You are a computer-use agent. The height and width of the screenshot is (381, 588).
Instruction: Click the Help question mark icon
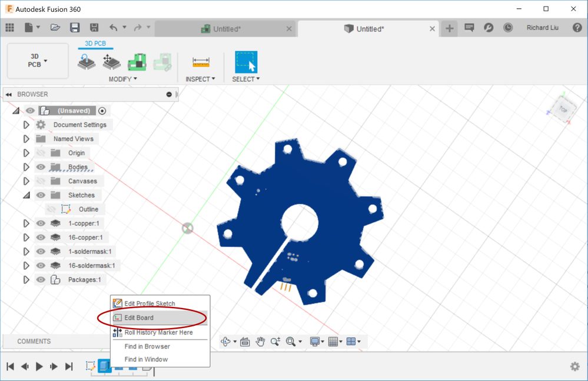click(x=577, y=28)
